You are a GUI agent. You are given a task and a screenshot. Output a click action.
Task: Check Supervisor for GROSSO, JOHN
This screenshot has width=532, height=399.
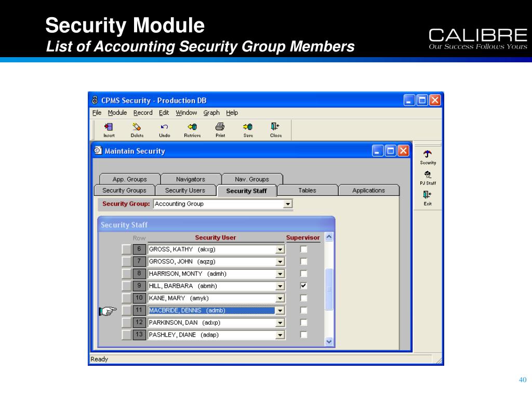point(303,262)
